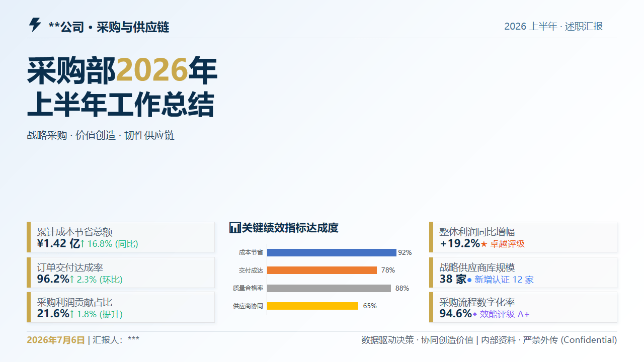Click the +19.2% value

pos(460,244)
